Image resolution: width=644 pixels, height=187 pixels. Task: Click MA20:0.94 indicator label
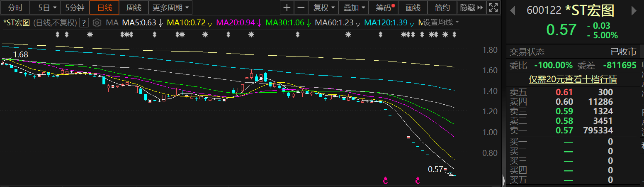point(236,22)
